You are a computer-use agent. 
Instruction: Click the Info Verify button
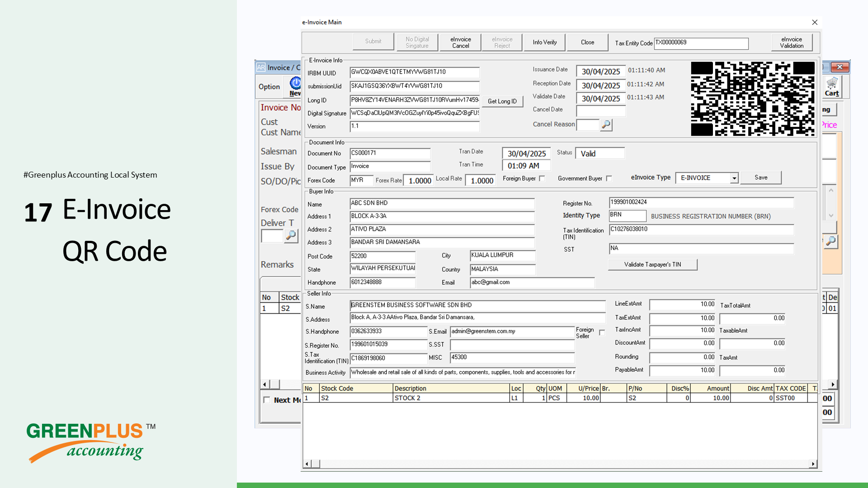(x=544, y=42)
